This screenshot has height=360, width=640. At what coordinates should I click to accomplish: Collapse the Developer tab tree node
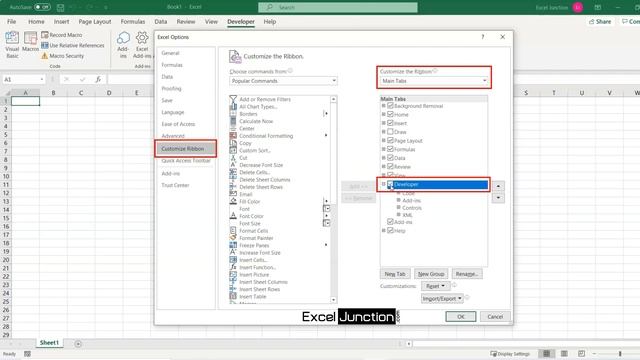coord(384,184)
